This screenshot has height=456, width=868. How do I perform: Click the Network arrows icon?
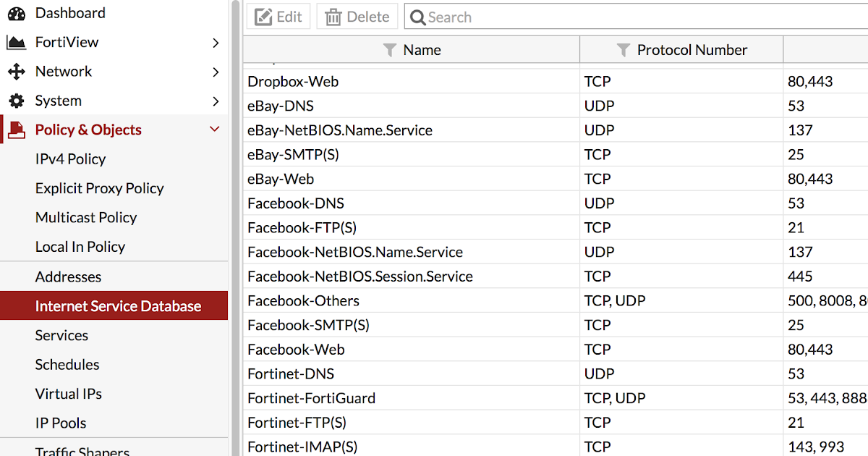pos(16,72)
